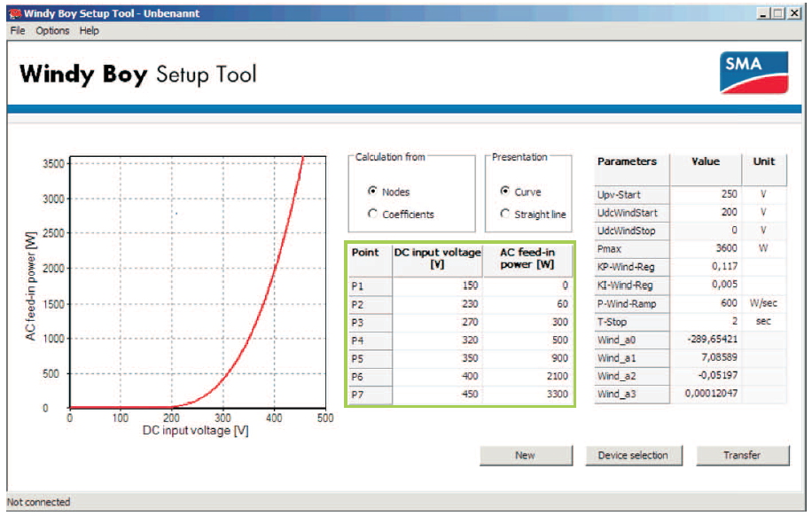Click the Wind_a2 value -0,05197
Image resolution: width=812 pixels, height=516 pixels.
coord(706,376)
